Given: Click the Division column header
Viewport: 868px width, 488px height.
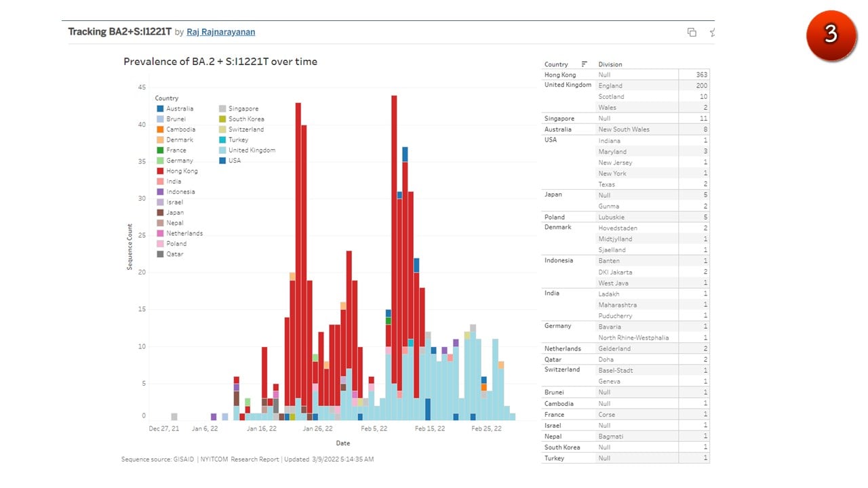Looking at the screenshot, I should (610, 64).
